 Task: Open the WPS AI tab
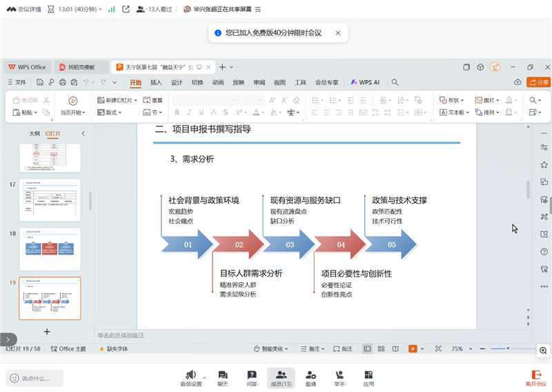(365, 82)
